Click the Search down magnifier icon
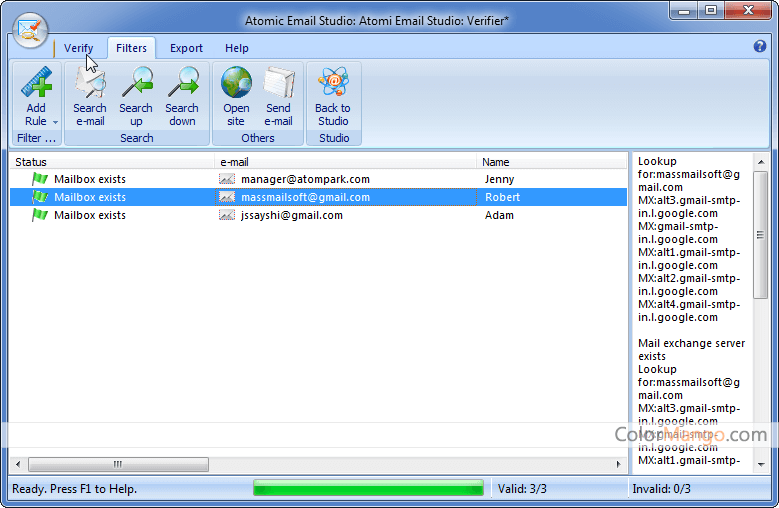This screenshot has width=779, height=508. (x=182, y=84)
